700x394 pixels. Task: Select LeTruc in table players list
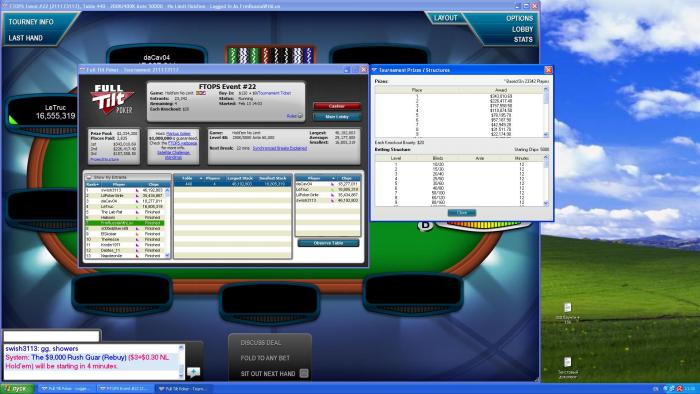click(328, 189)
